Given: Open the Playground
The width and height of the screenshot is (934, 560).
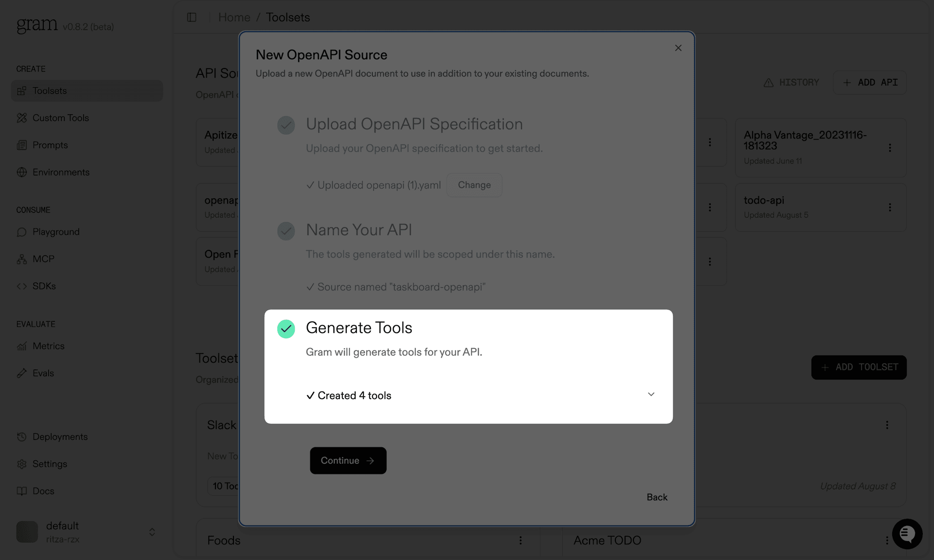Looking at the screenshot, I should pos(55,232).
